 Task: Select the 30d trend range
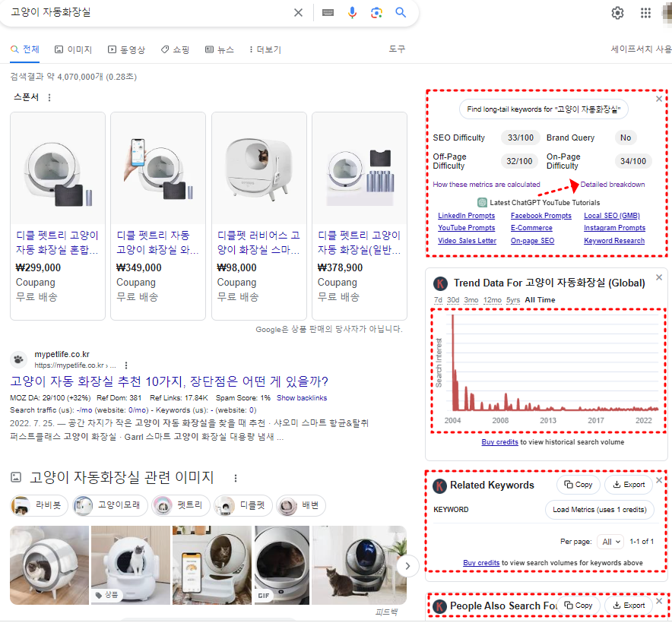click(x=453, y=300)
